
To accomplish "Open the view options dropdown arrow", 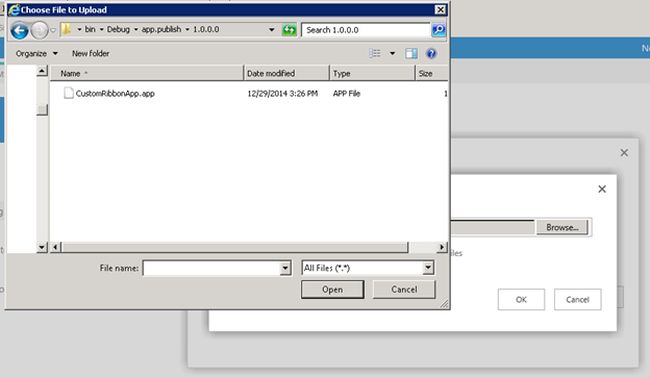I will point(392,53).
